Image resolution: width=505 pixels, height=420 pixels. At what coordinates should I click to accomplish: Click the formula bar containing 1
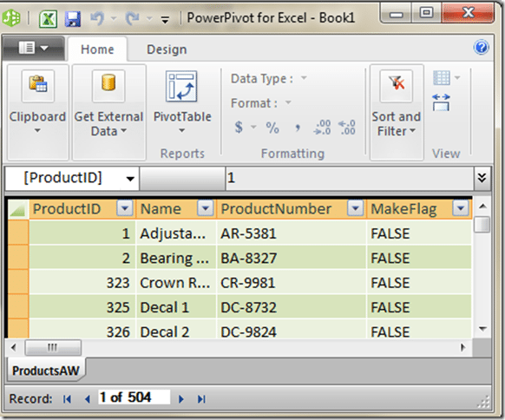350,178
